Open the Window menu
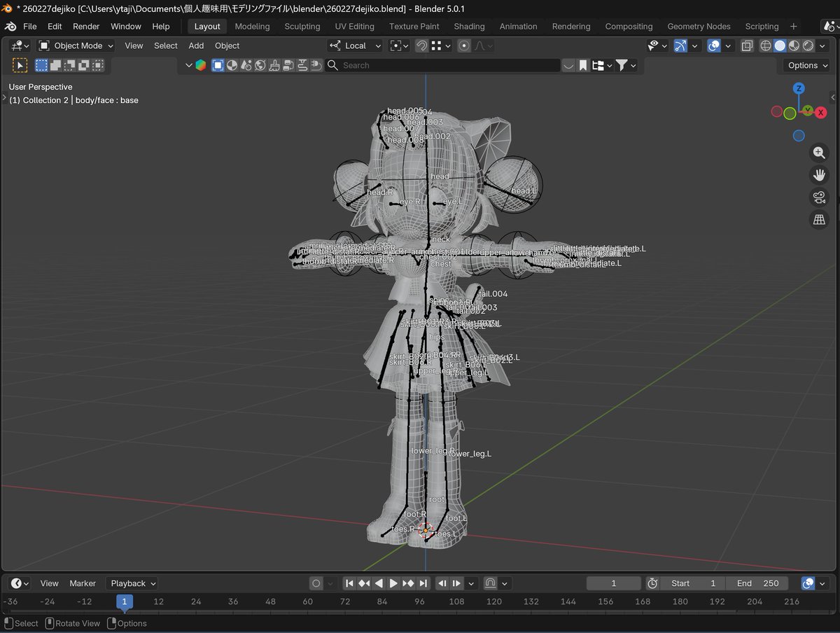The height and width of the screenshot is (633, 840). [x=126, y=26]
